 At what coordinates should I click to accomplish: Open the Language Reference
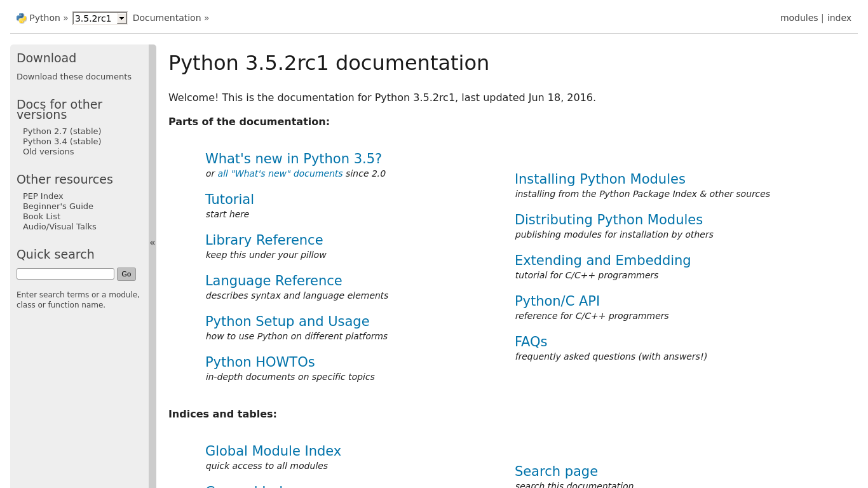pos(274,281)
